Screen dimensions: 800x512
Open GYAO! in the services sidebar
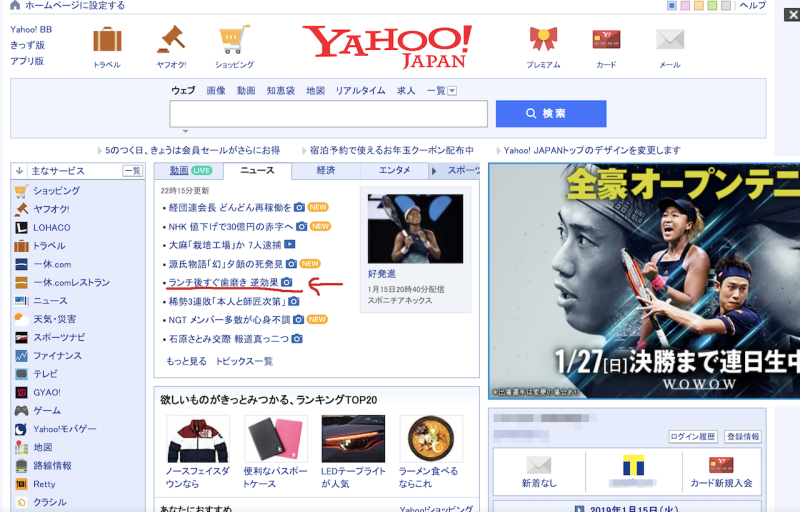[46, 392]
